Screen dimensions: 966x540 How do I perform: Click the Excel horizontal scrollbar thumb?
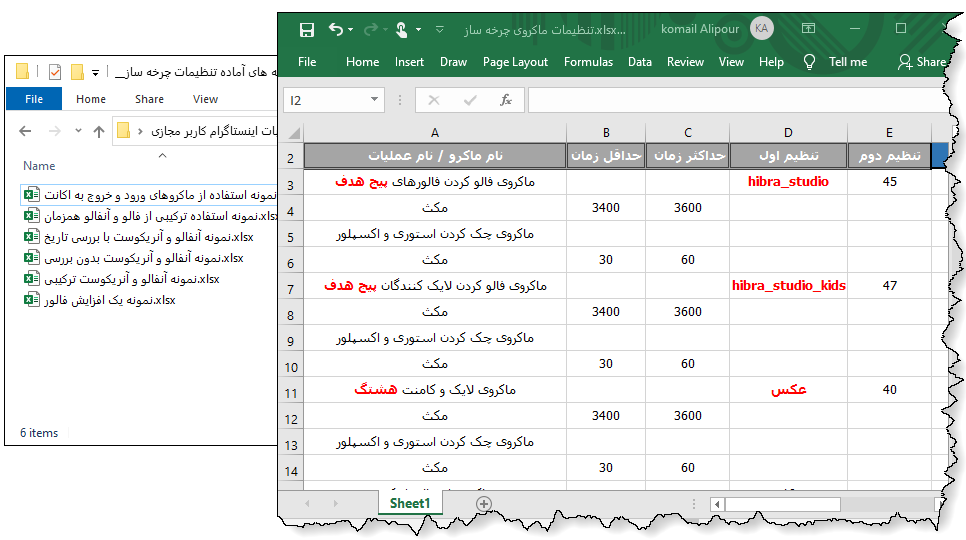click(782, 505)
